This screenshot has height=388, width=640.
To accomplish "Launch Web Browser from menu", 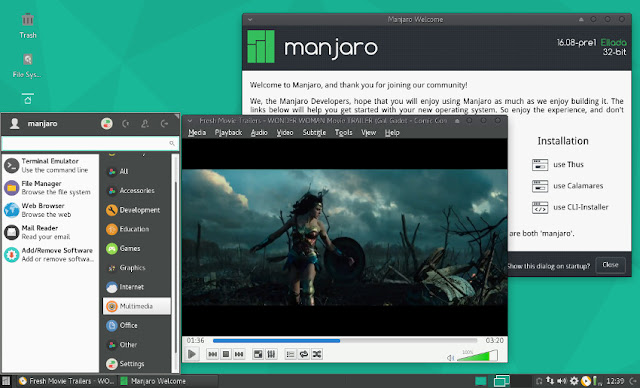I will tap(50, 210).
